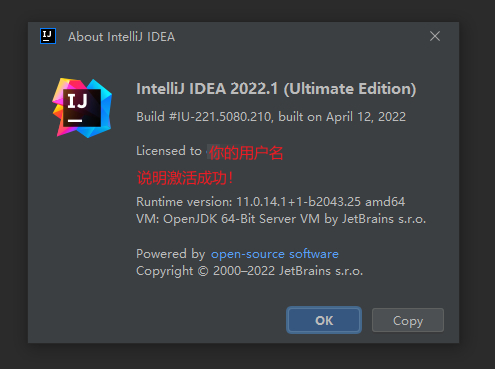The image size is (495, 369).
Task: Close the About IntelliJ IDEA dialog
Action: 435,36
